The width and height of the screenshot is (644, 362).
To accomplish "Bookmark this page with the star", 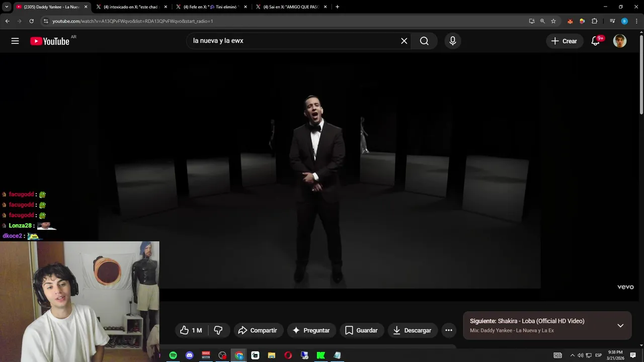I will (x=553, y=21).
